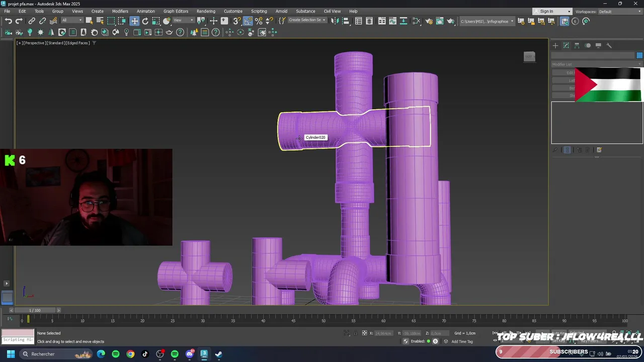Toggle Pin Stack icon
The width and height of the screenshot is (644, 362).
(x=555, y=150)
